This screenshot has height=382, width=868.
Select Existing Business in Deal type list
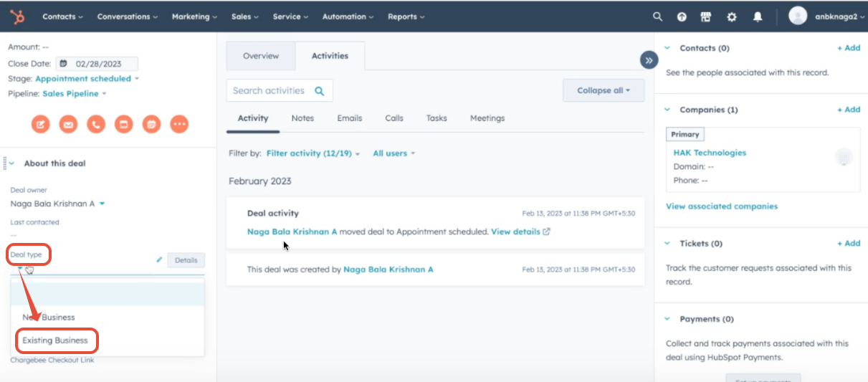pos(55,340)
